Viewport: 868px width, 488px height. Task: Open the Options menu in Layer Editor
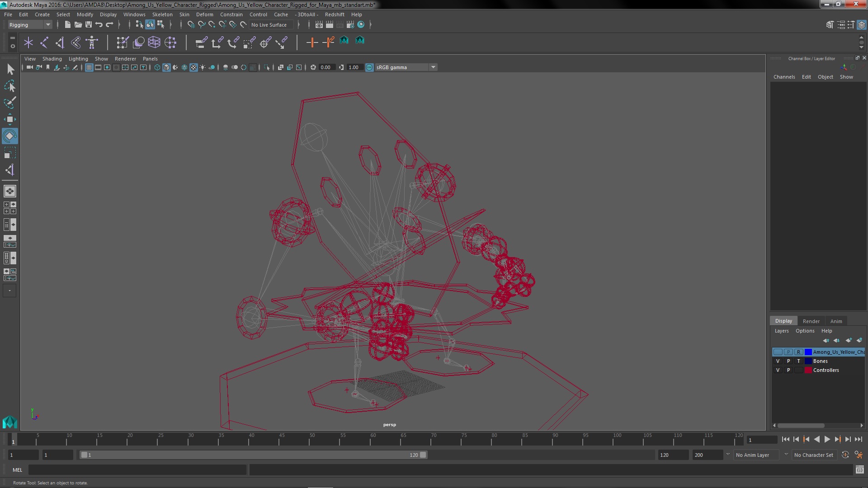click(x=805, y=331)
